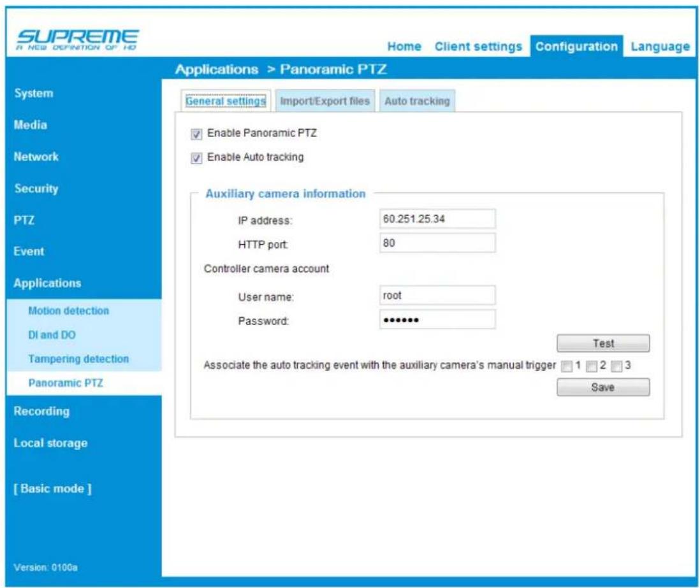Open Recording in sidebar
This screenshot has height=588, width=700.
[41, 412]
